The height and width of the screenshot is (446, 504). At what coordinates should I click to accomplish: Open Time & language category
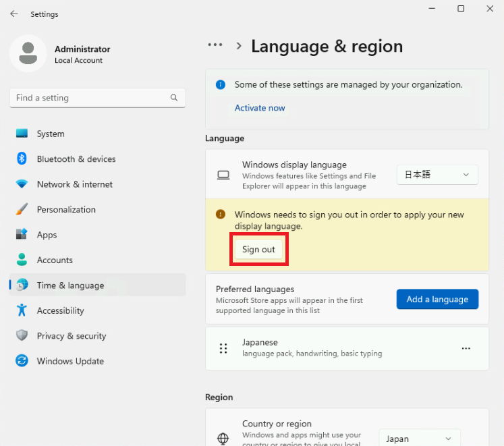click(x=98, y=285)
